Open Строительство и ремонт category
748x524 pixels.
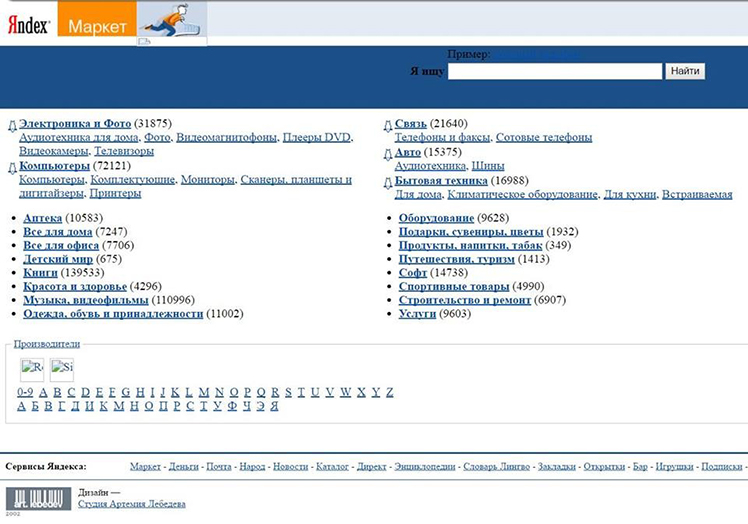(x=465, y=300)
